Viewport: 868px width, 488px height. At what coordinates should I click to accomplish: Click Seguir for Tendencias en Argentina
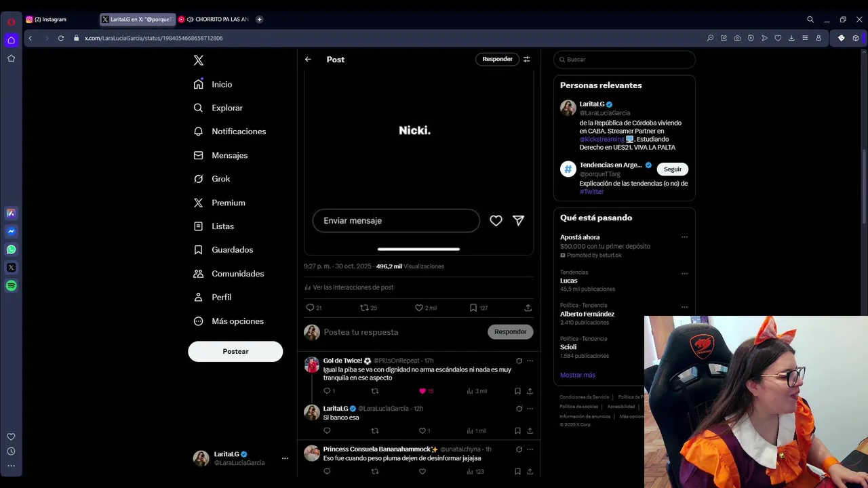coord(673,169)
